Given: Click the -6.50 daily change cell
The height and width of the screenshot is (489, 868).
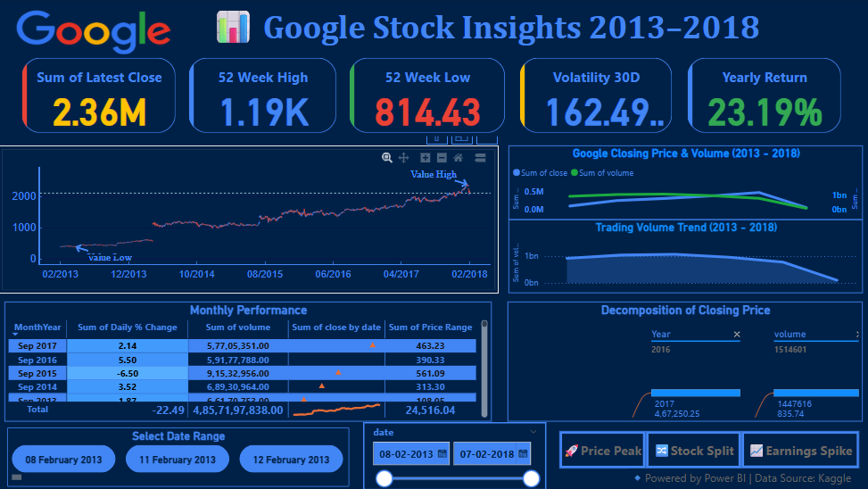Looking at the screenshot, I should point(128,373).
